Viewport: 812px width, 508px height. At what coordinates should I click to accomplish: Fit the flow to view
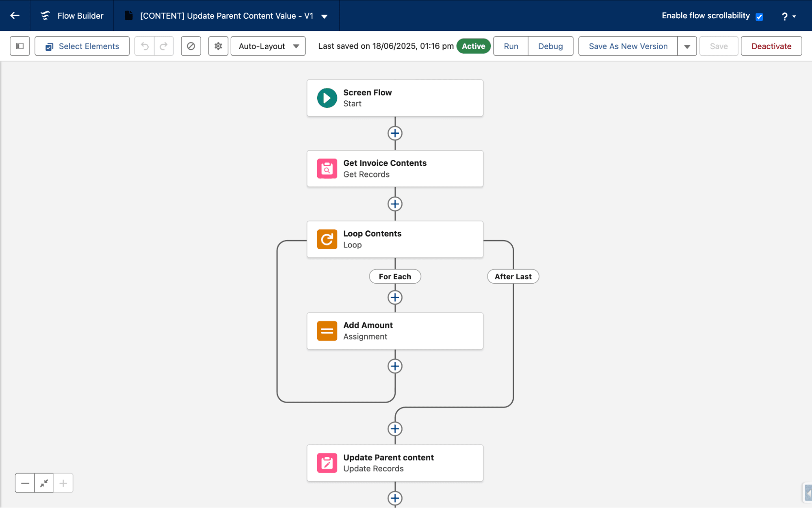click(x=44, y=483)
